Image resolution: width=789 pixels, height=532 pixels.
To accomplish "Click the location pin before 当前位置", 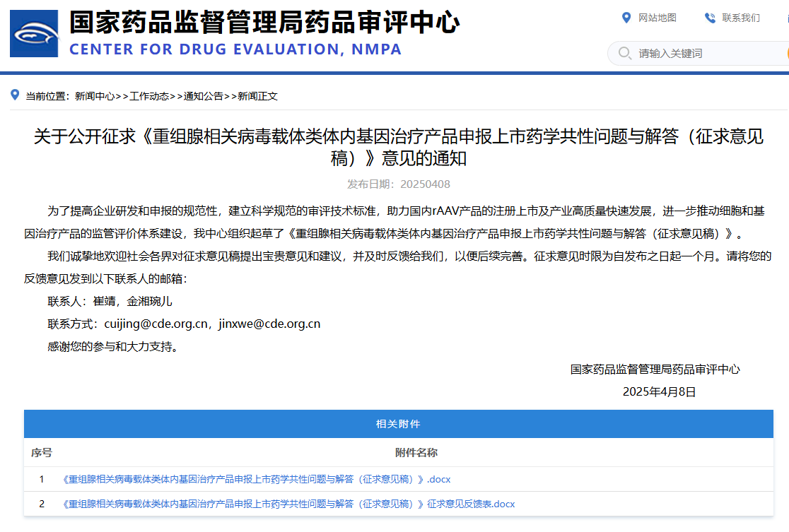I will pos(15,95).
